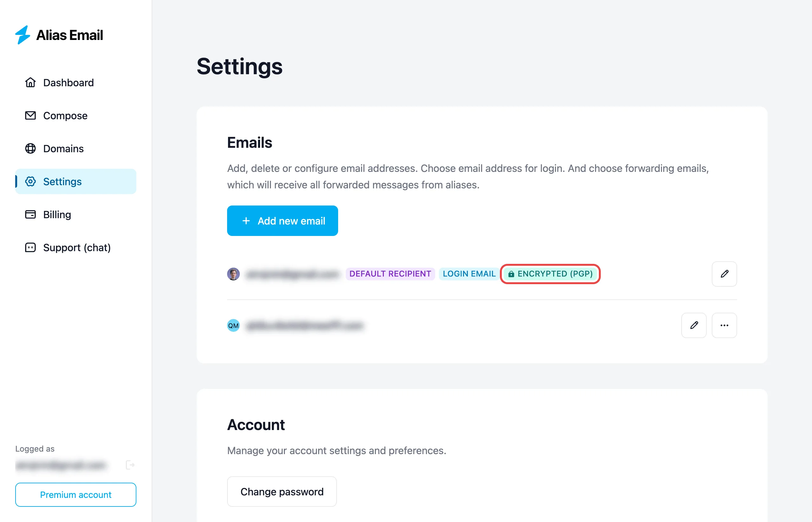Open the three-dots menu for second email
This screenshot has width=812, height=522.
[724, 325]
